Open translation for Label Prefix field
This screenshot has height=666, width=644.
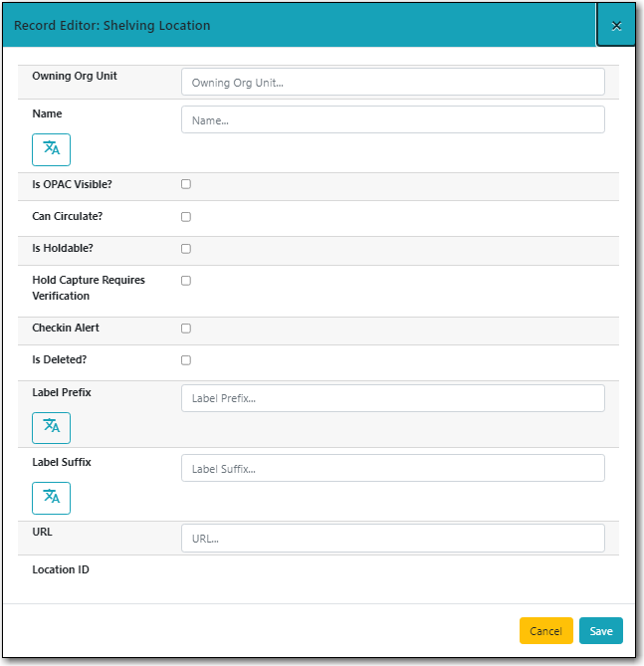51,428
